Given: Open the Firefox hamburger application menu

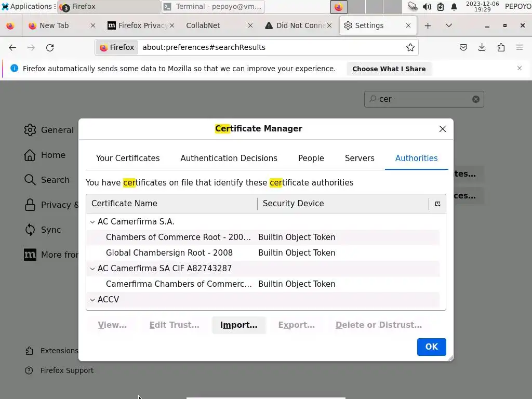Looking at the screenshot, I should click(x=520, y=47).
